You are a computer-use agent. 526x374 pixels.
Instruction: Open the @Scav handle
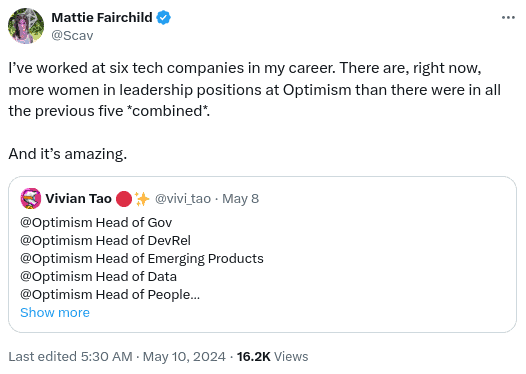click(72, 36)
